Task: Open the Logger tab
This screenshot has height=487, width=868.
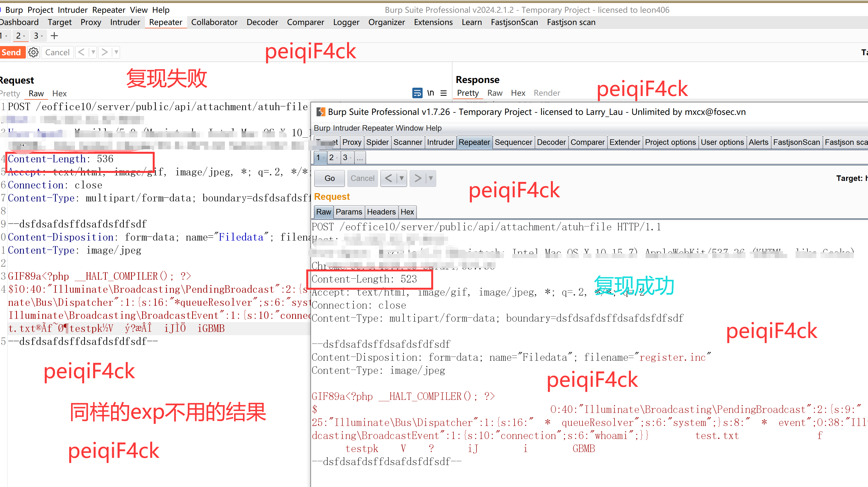Action: point(346,22)
